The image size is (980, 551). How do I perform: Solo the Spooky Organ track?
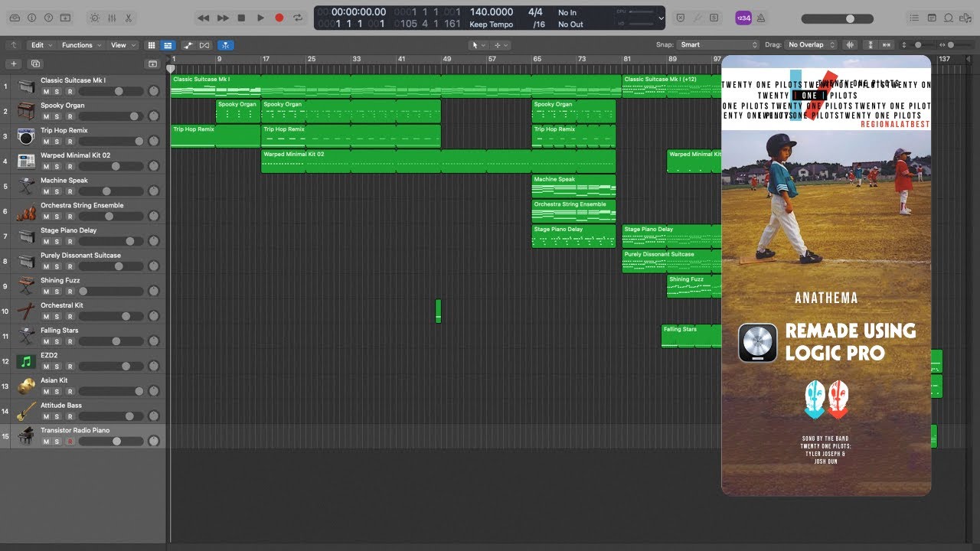[57, 116]
